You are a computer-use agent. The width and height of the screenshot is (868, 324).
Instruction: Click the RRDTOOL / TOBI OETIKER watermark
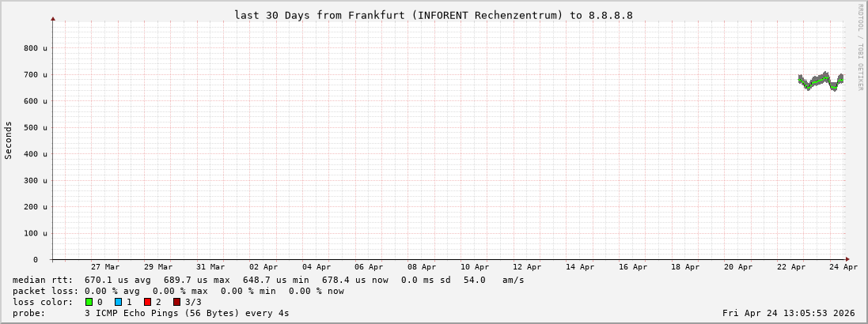point(860,47)
